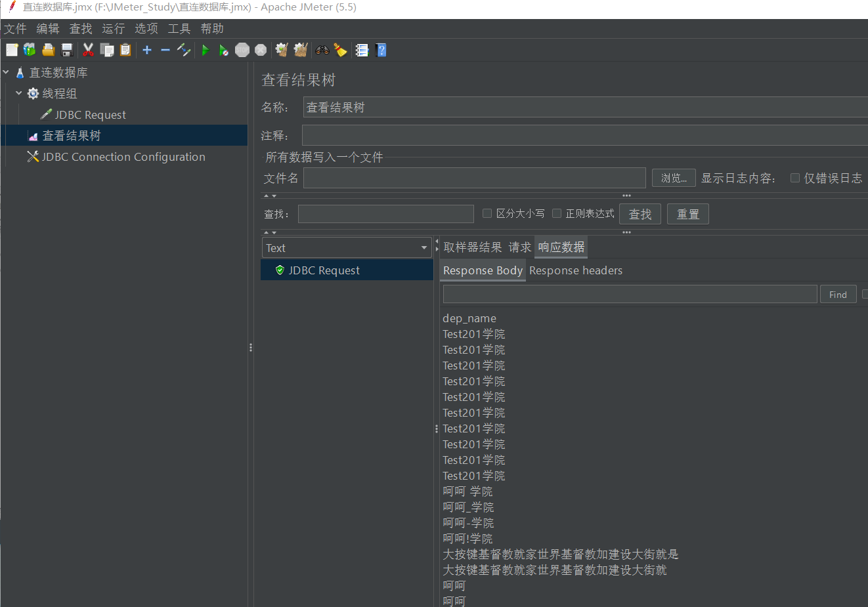The image size is (868, 607).
Task: Click the small arrows above the 查找 row
Action: 270,196
